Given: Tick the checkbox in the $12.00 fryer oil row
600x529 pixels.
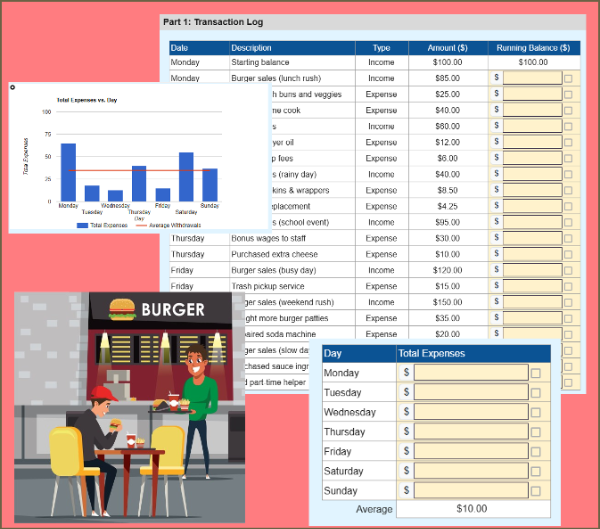Looking at the screenshot, I should (x=568, y=143).
